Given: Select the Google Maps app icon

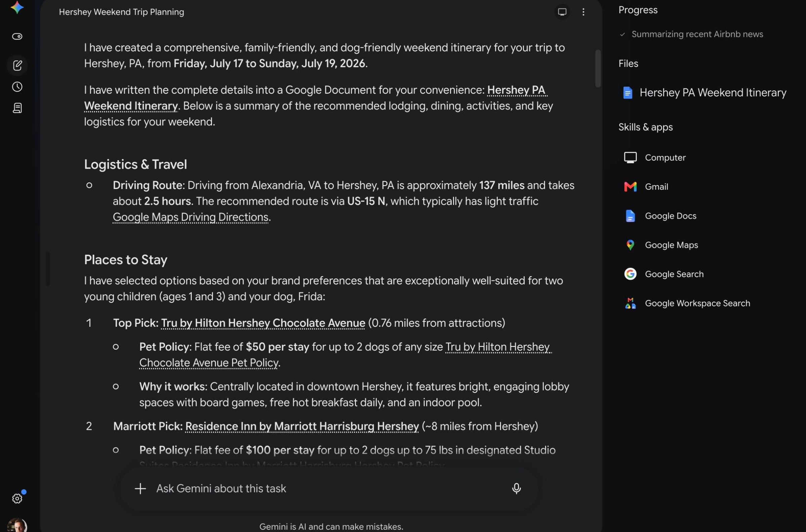Looking at the screenshot, I should (x=630, y=245).
